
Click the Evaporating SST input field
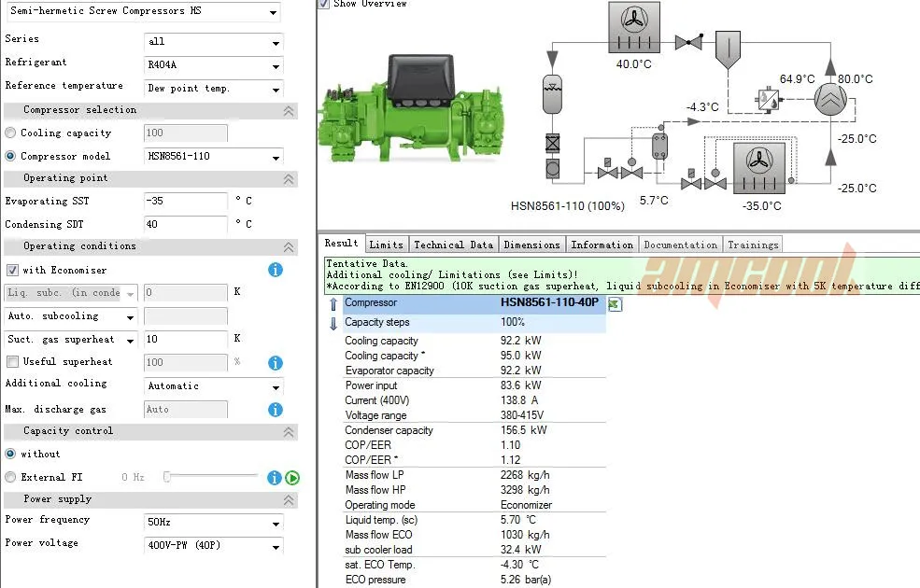(x=185, y=202)
